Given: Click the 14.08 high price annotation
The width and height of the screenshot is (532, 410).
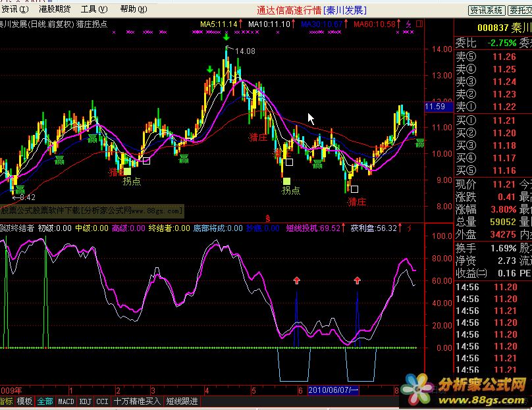Looking at the screenshot, I should pyautogui.click(x=245, y=51).
